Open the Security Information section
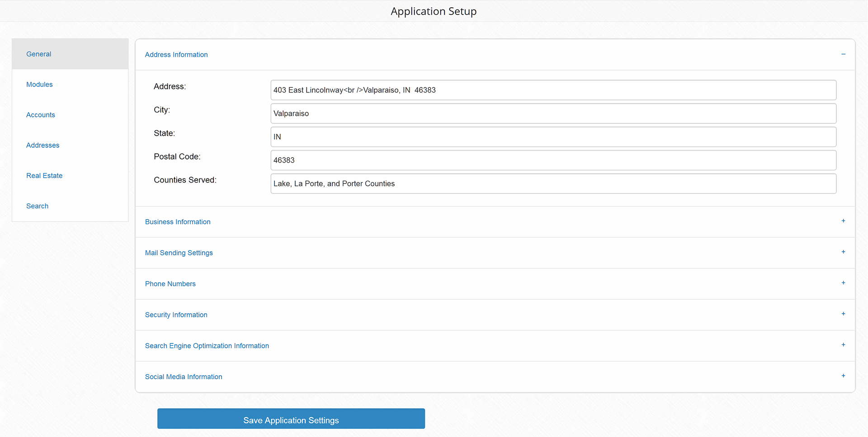Image resolution: width=868 pixels, height=437 pixels. point(495,315)
